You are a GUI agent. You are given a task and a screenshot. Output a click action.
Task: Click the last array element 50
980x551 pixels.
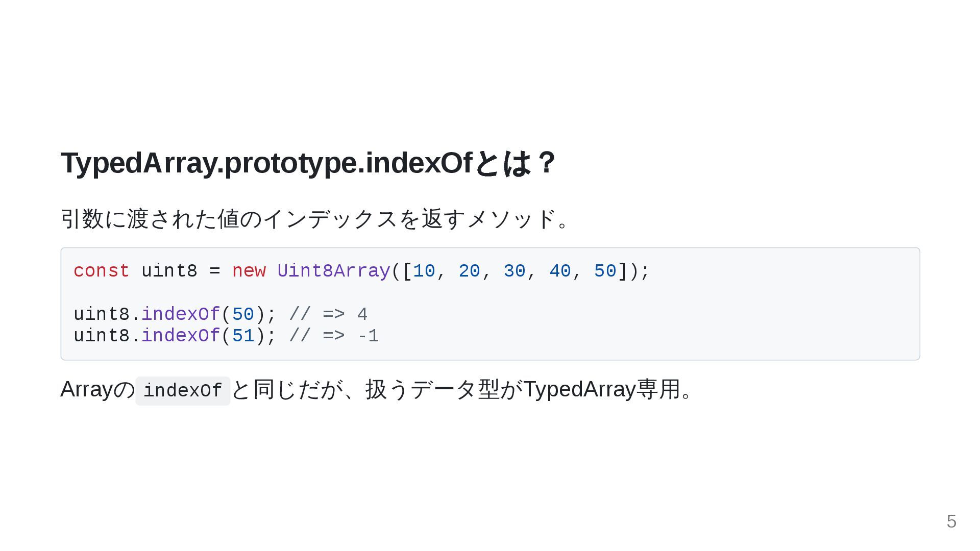click(605, 271)
